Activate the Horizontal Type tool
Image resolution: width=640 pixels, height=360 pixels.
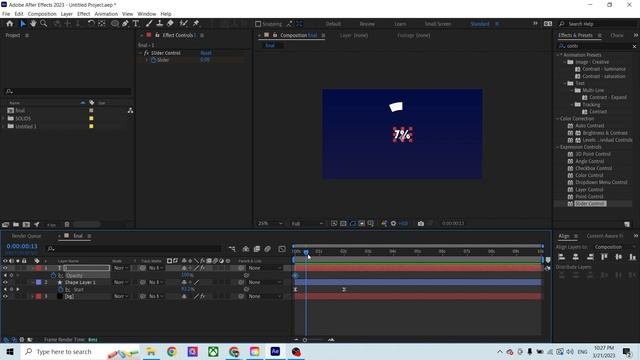136,24
